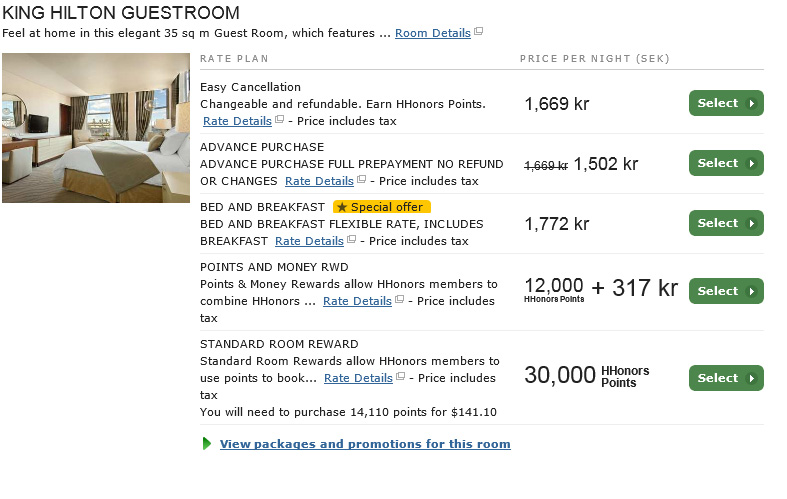
Task: Open Room Details for King Hilton Guestroom
Action: (x=432, y=33)
